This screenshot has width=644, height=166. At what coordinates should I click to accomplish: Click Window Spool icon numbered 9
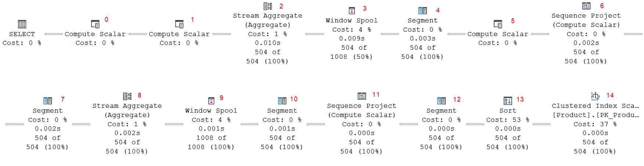[x=211, y=101]
